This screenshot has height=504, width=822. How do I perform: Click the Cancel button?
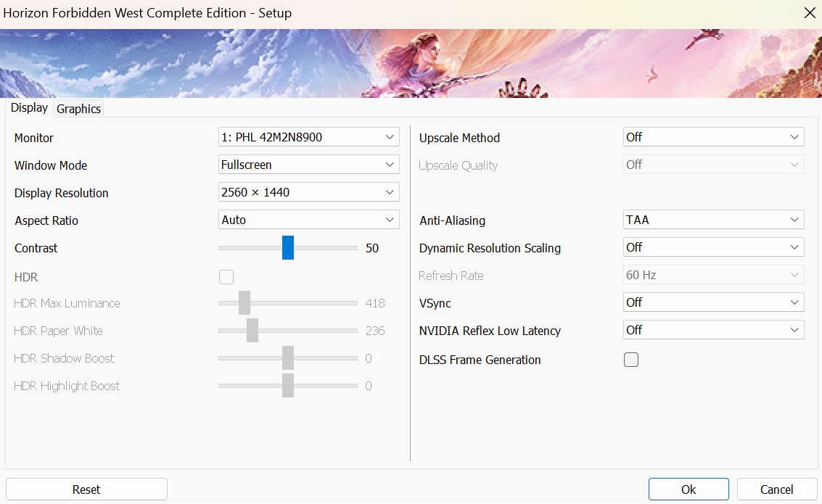pos(776,489)
